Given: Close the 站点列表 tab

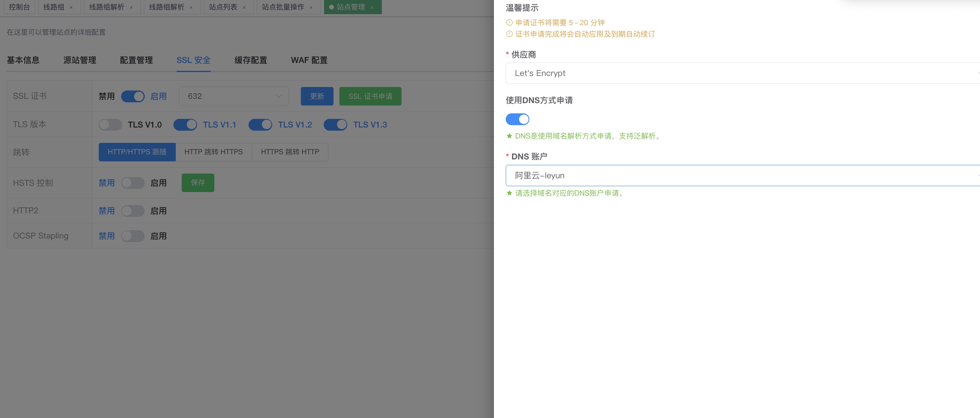Looking at the screenshot, I should point(244,7).
